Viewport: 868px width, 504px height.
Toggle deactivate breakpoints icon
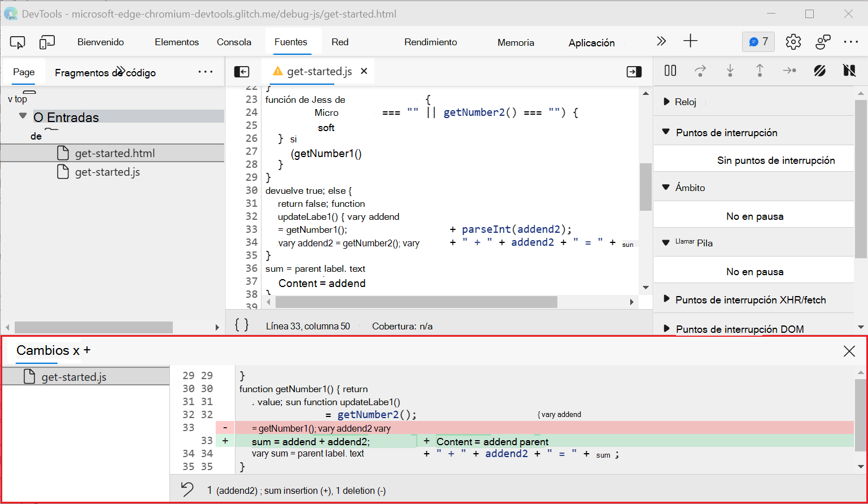coord(819,71)
